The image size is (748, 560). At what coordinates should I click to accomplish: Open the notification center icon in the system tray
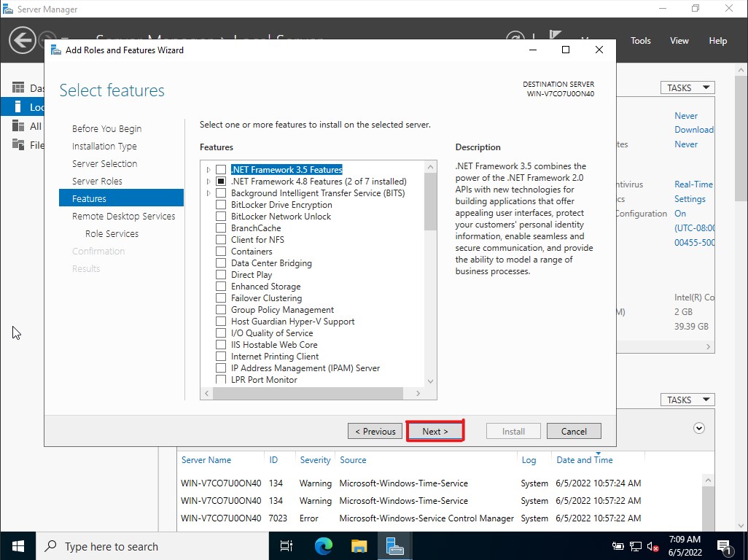(x=724, y=547)
